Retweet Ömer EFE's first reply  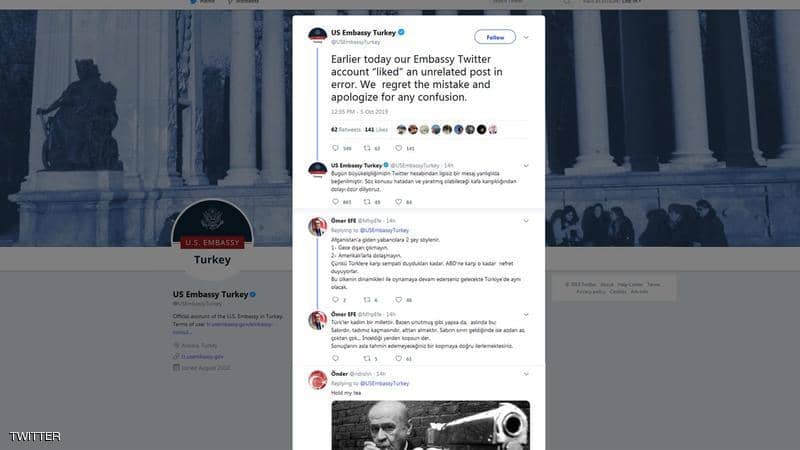(x=367, y=299)
